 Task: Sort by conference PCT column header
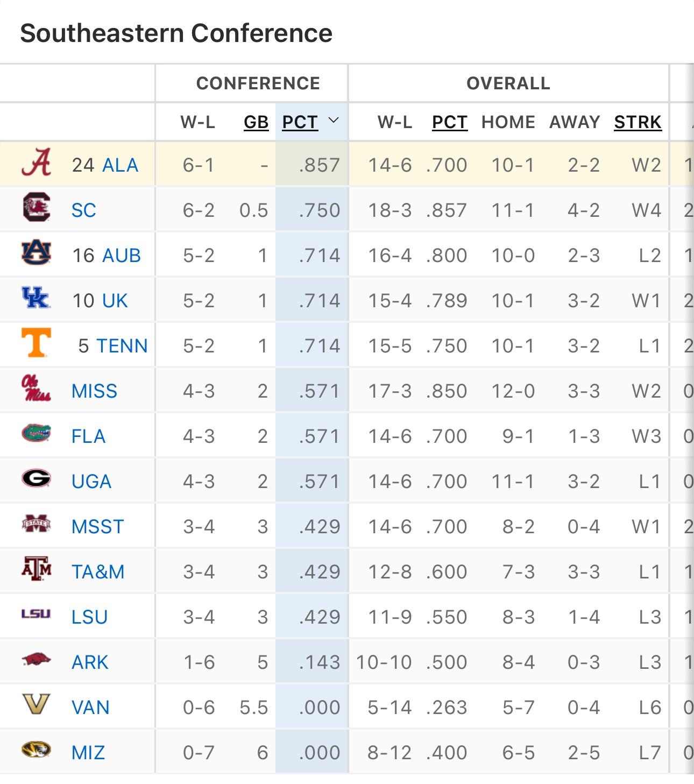tap(300, 122)
